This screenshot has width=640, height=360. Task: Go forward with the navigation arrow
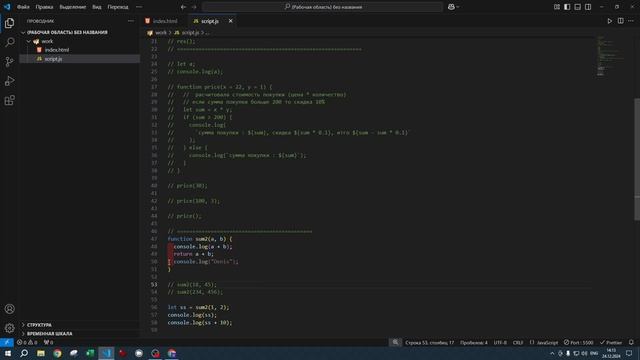(194, 7)
